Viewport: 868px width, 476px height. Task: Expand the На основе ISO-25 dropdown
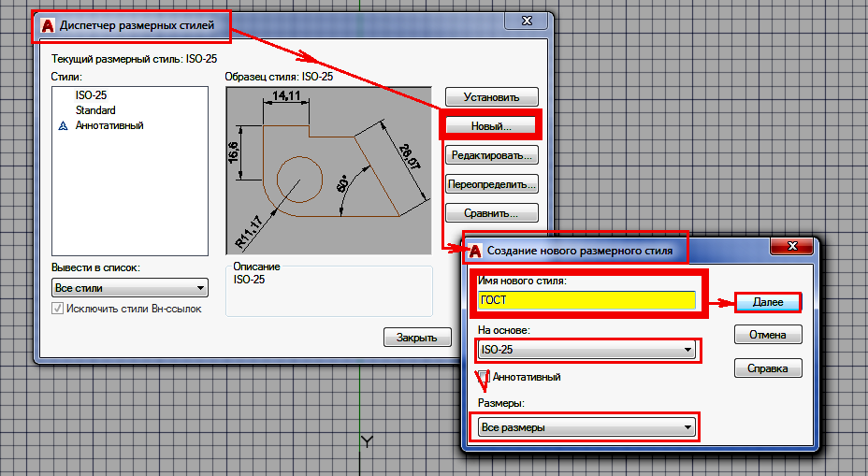pos(586,351)
